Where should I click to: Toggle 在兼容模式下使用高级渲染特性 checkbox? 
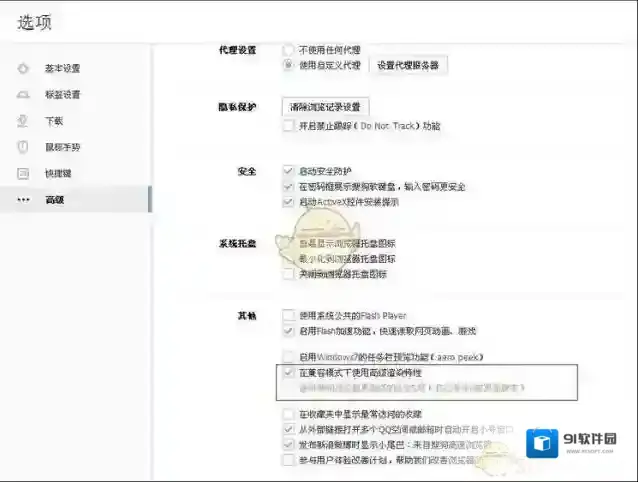[x=289, y=372]
